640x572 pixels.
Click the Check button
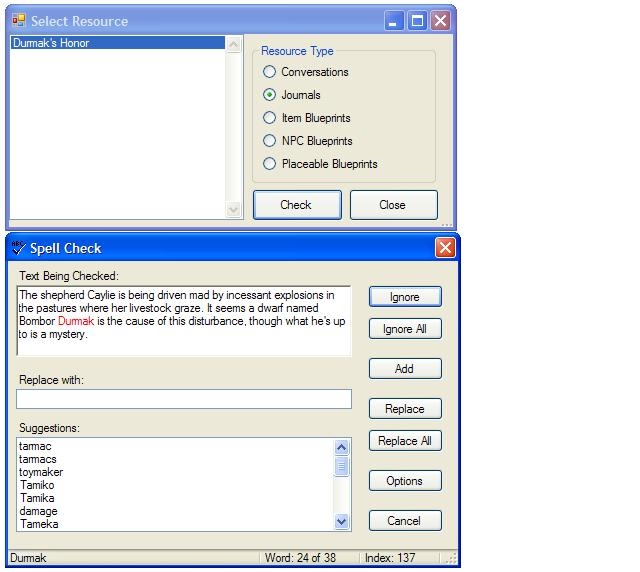(295, 205)
